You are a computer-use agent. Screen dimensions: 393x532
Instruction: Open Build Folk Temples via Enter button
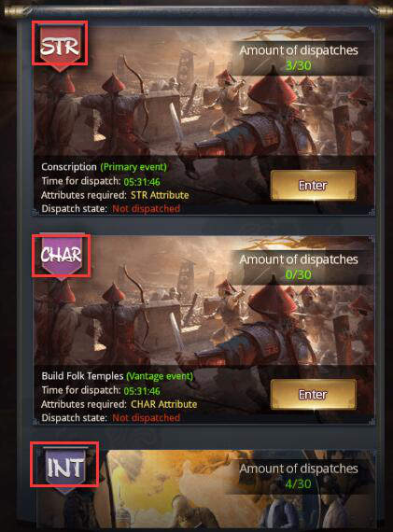coord(314,394)
